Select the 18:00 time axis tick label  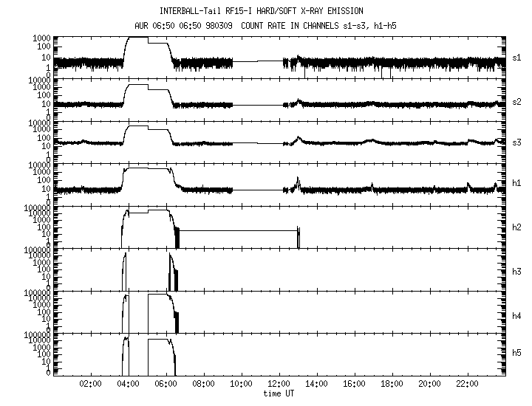point(392,384)
